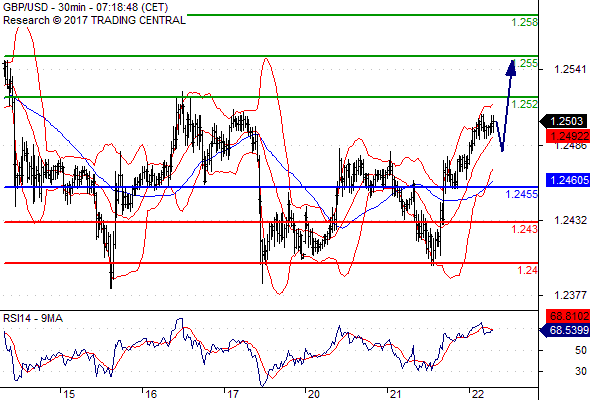Click the red 68.8102 RSI value tag
The width and height of the screenshot is (590, 400).
(x=567, y=316)
